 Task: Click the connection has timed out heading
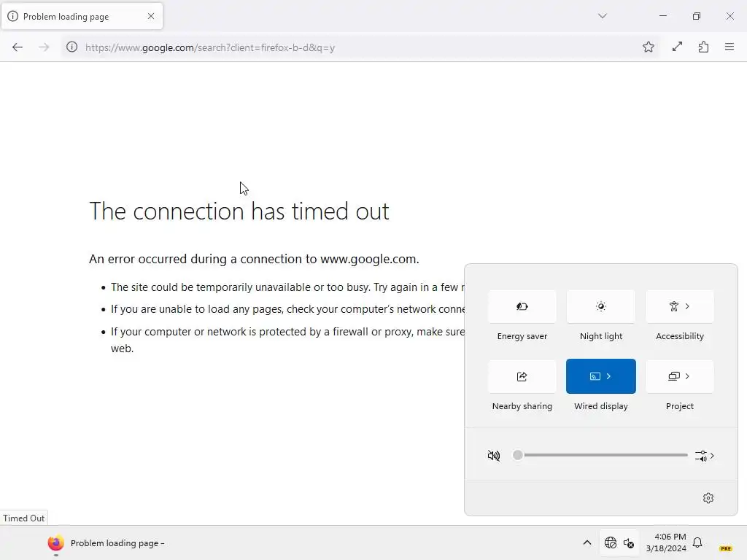239,211
